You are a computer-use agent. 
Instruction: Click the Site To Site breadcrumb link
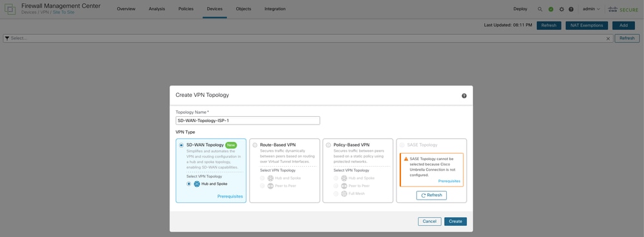[64, 12]
